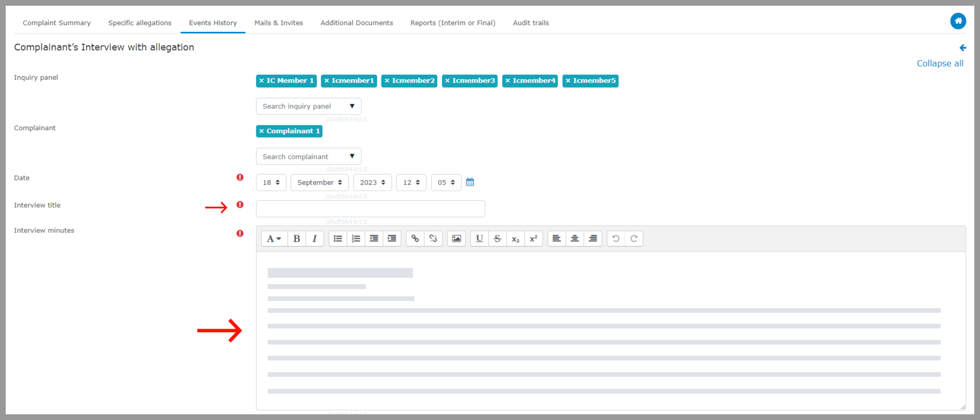This screenshot has height=420, width=980.
Task: Click the strikethrough formatting icon
Action: click(497, 239)
